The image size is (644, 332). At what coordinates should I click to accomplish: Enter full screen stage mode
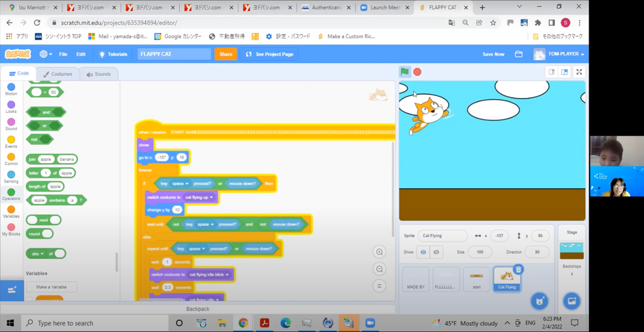click(579, 72)
